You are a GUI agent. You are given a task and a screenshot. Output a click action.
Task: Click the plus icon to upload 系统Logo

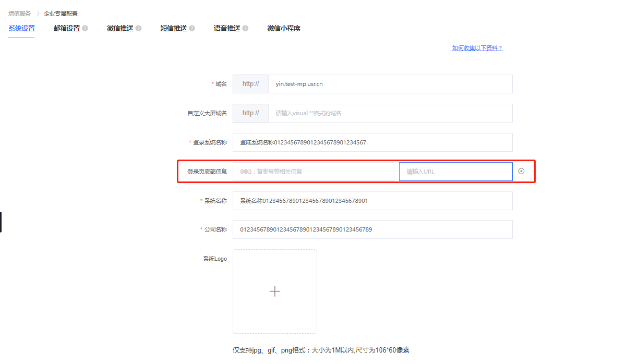275,292
